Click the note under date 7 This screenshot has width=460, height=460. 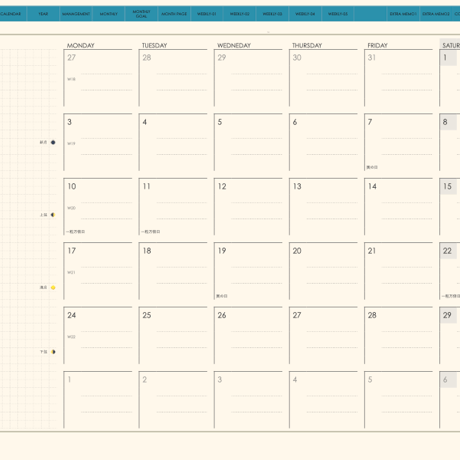pos(372,167)
